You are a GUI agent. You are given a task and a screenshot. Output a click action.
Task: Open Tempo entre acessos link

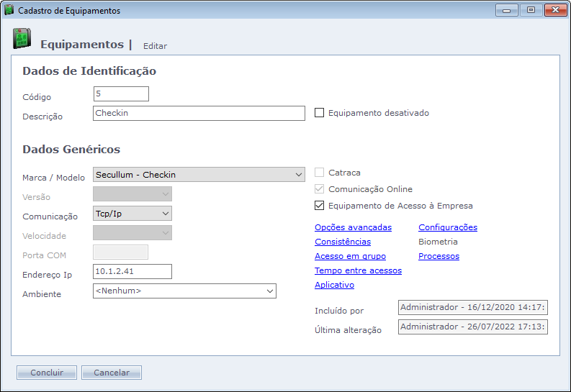[x=358, y=270]
